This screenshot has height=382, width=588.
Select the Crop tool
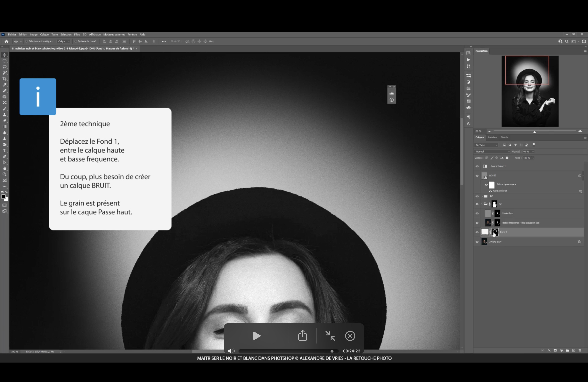[5, 79]
